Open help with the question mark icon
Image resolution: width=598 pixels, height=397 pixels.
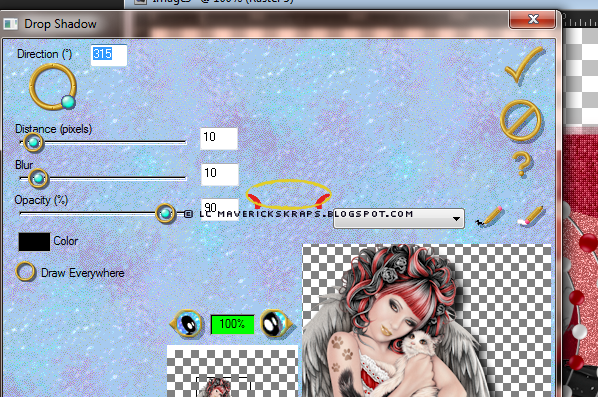click(522, 164)
